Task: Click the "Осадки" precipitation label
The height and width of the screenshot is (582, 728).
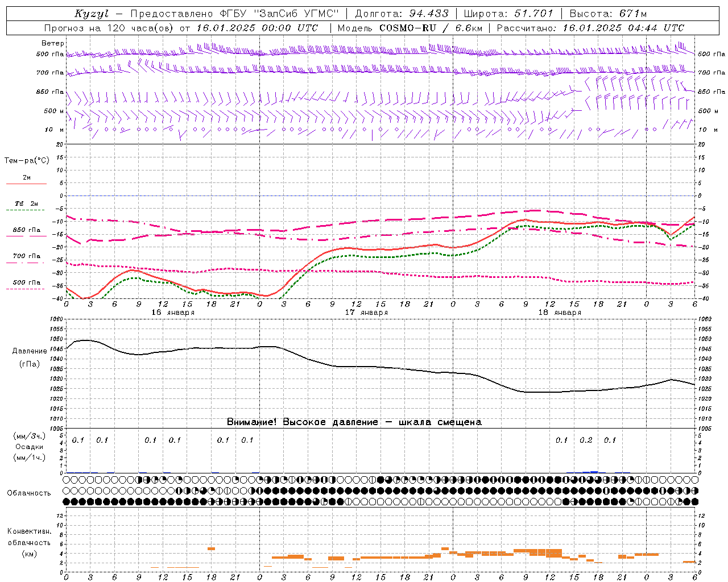Action: pos(29,447)
